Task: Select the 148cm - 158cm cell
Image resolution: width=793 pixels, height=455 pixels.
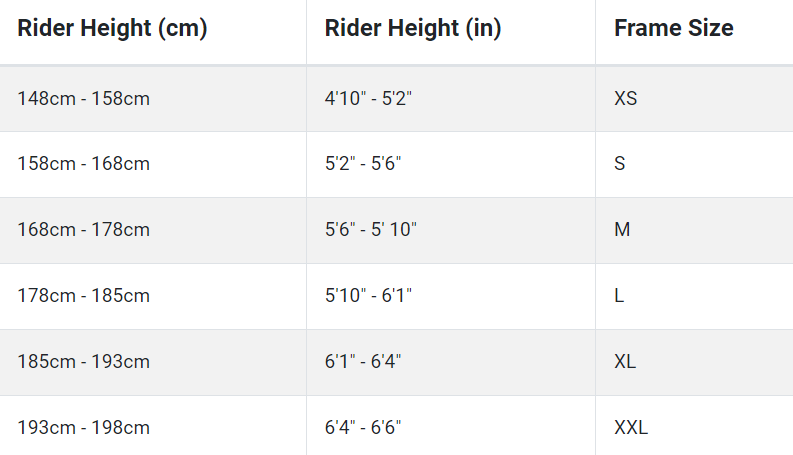Action: [x=153, y=99]
